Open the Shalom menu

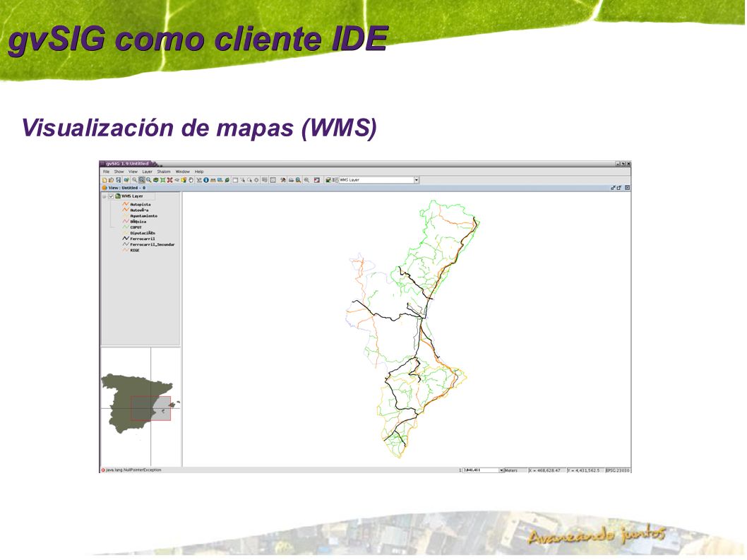164,172
